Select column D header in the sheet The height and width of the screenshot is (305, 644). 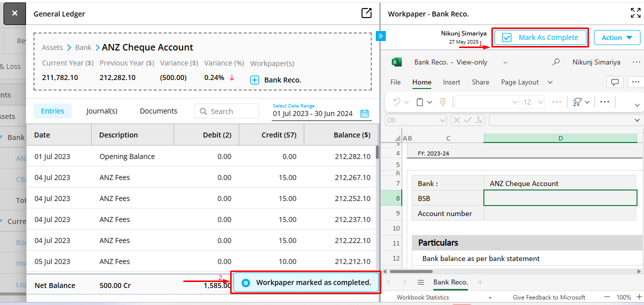click(x=560, y=138)
